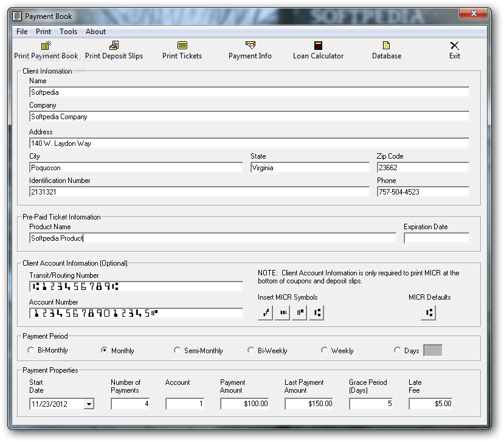Click the Print Tickets icon
The image size is (504, 442).
[x=182, y=46]
